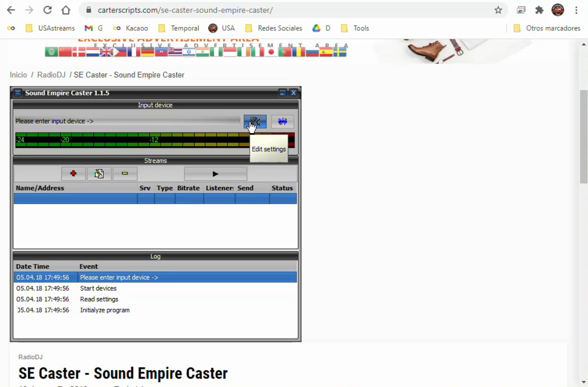This screenshot has width=588, height=387.
Task: Close the Sound Empire Caster window
Action: coord(294,93)
